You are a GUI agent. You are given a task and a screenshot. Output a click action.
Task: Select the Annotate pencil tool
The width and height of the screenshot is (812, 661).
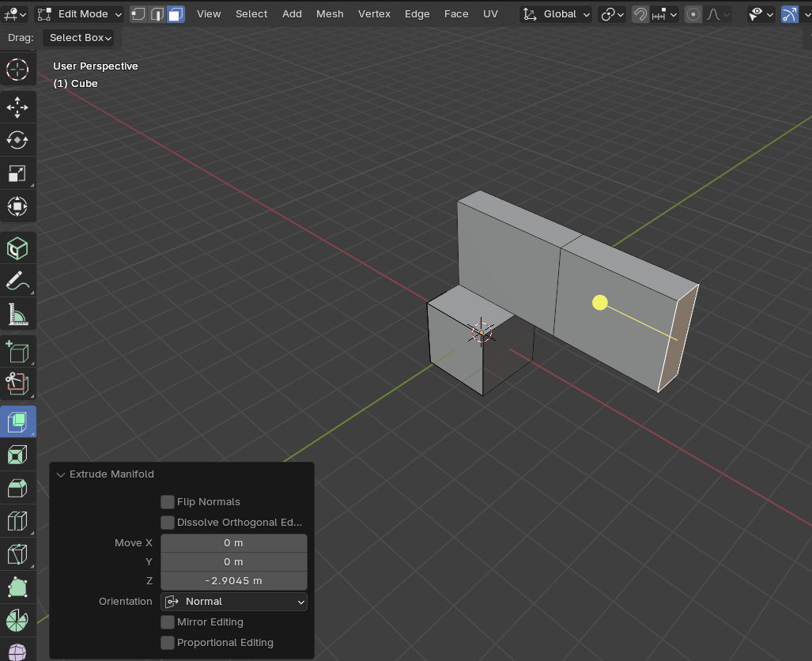click(17, 281)
